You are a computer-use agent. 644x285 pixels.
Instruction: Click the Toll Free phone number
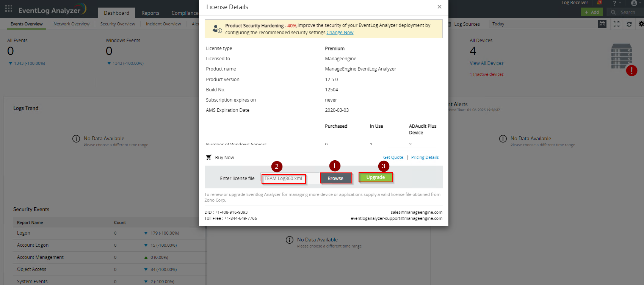pyautogui.click(x=240, y=218)
